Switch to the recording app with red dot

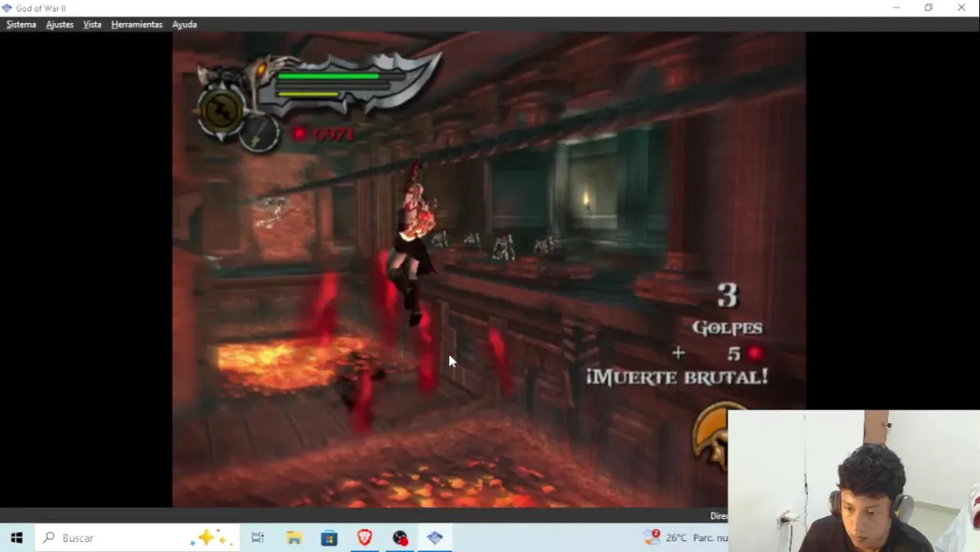pyautogui.click(x=400, y=538)
